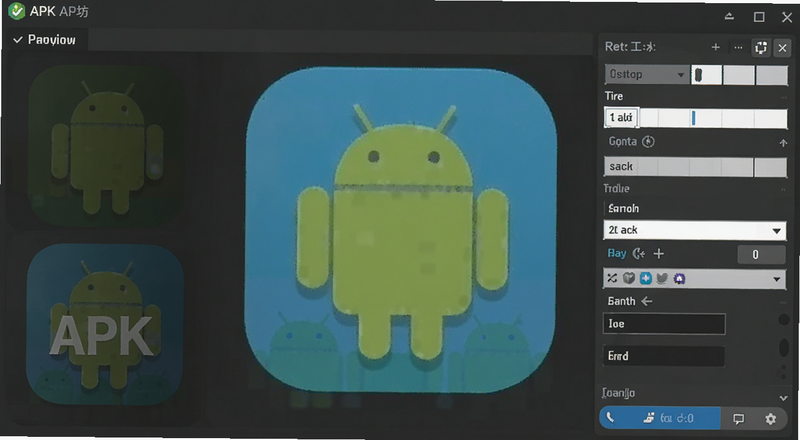
Task: Click the gray bird icon in icon row
Action: tap(662, 278)
